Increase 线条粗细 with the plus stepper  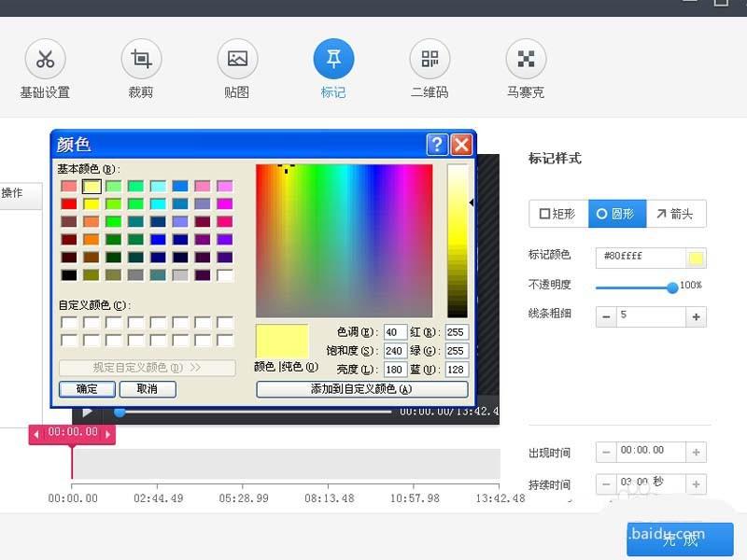click(x=697, y=316)
